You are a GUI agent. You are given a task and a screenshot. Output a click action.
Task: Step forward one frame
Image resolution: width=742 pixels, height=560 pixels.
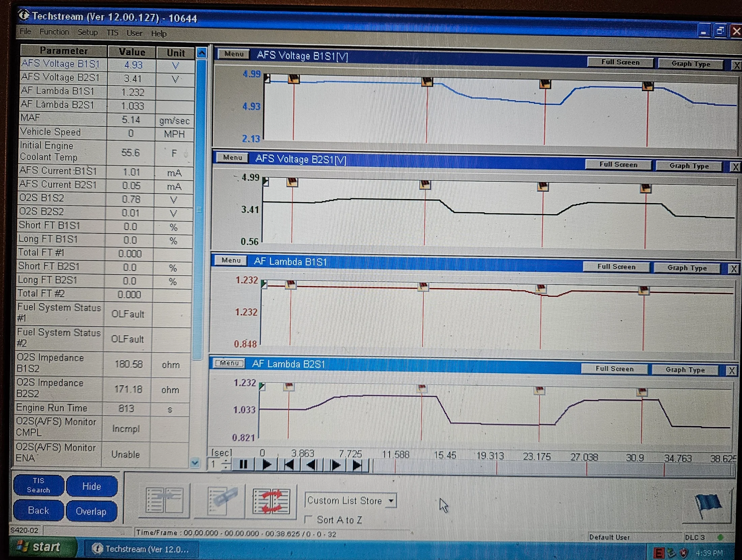tap(335, 466)
